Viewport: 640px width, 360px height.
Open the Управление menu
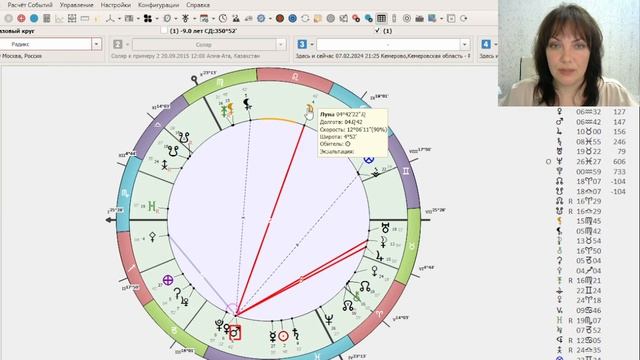coord(77,5)
